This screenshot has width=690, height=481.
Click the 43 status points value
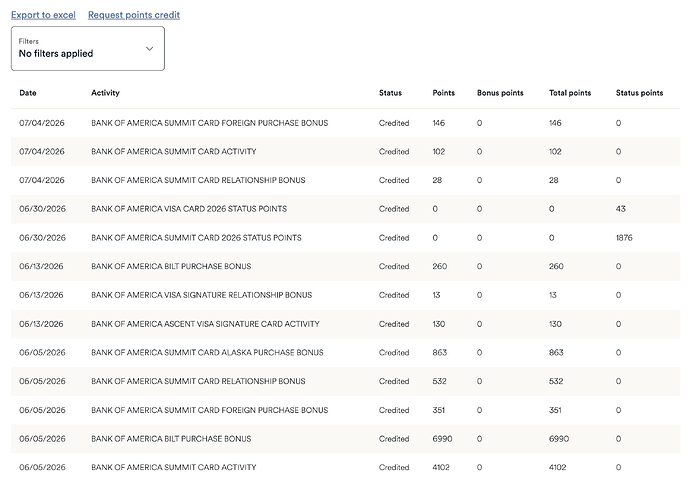(x=620, y=209)
